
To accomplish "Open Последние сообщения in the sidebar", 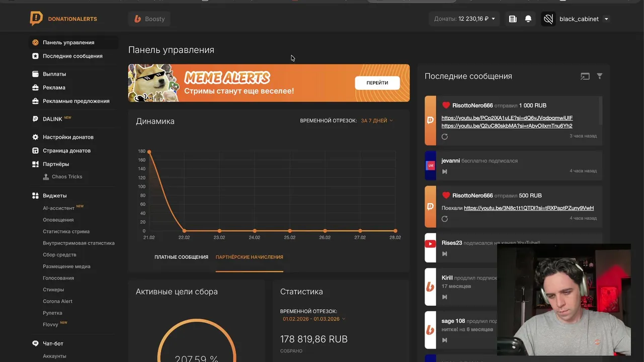I will [x=72, y=56].
